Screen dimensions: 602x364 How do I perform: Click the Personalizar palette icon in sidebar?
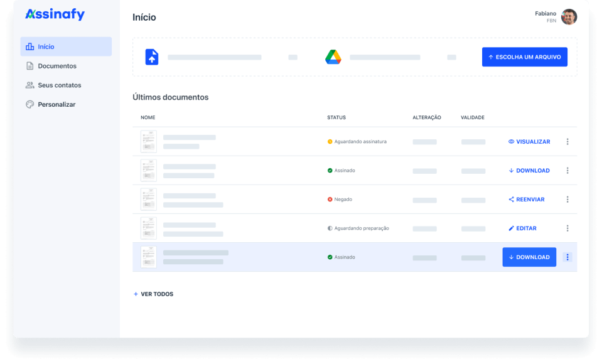pyautogui.click(x=30, y=104)
